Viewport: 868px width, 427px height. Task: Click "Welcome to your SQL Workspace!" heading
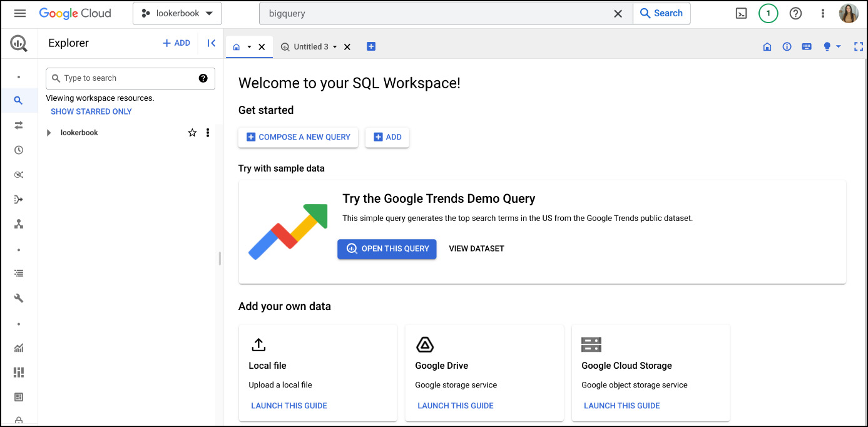pyautogui.click(x=349, y=83)
